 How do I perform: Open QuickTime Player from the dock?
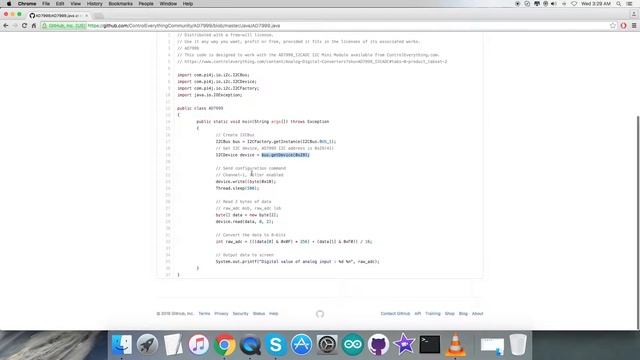pyautogui.click(x=250, y=345)
